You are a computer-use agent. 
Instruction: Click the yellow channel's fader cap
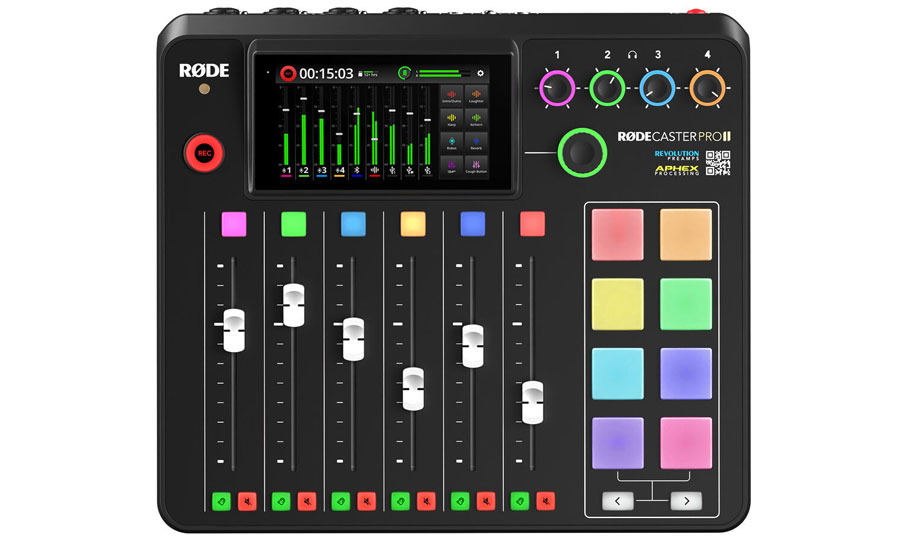click(x=413, y=389)
